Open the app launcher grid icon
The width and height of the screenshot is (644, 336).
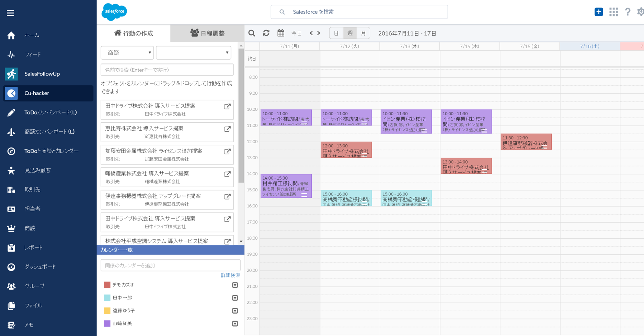click(x=613, y=12)
